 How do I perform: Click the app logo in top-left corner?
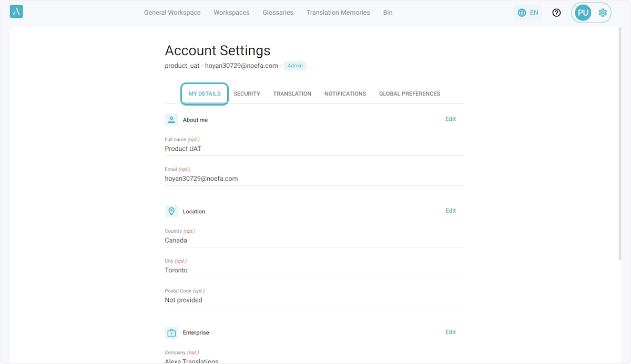(16, 12)
